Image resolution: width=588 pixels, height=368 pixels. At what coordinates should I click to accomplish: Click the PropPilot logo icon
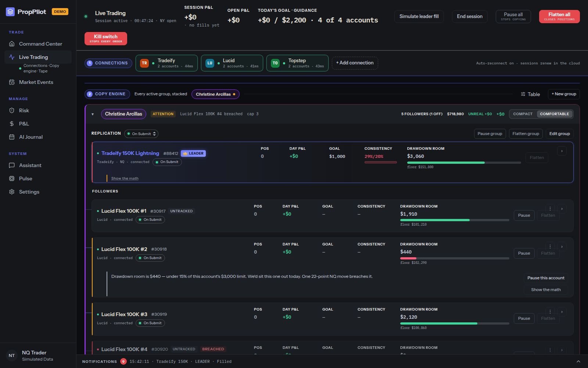10,12
